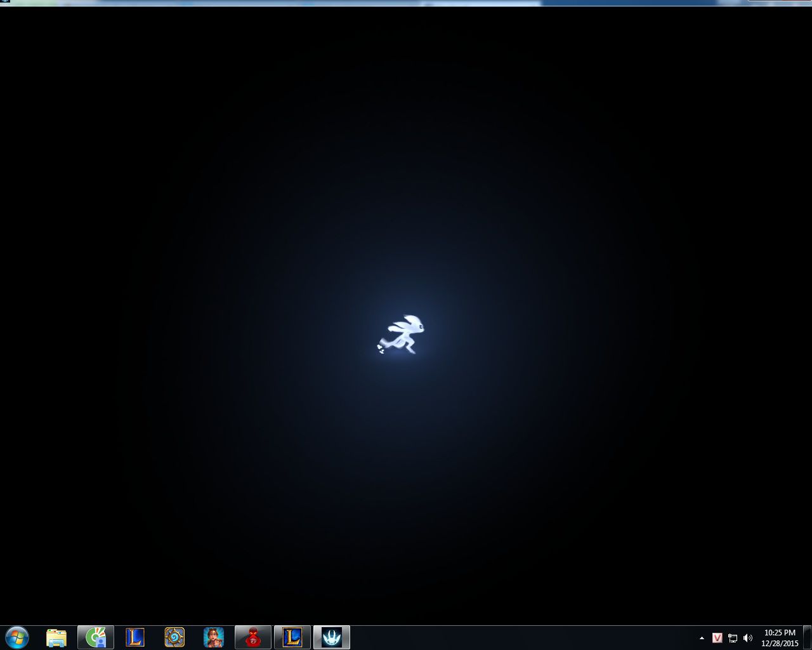Screen dimensions: 812x650
Task: Click the small icon in top-left corner
Action: coord(5,3)
